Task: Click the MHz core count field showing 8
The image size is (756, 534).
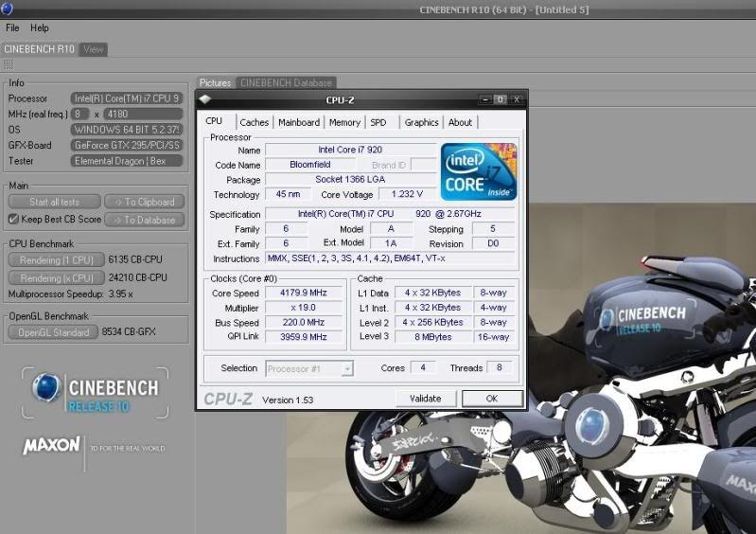Action: pyautogui.click(x=79, y=114)
